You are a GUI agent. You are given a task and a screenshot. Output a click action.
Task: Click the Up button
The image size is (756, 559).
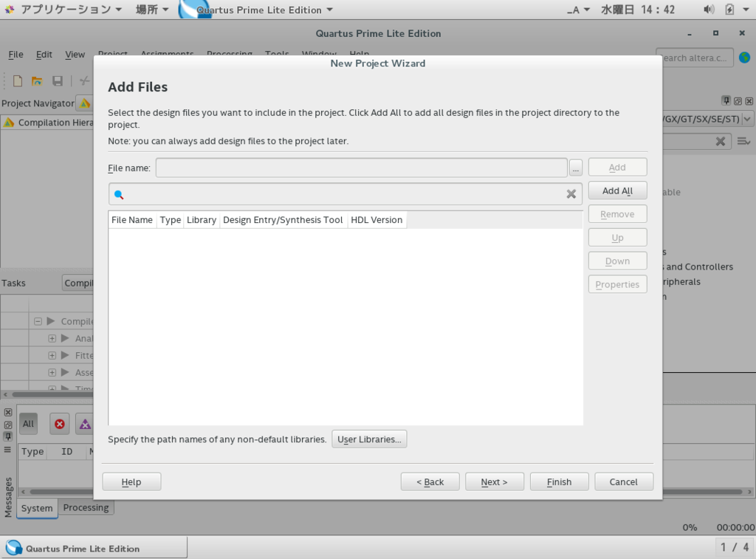(618, 238)
